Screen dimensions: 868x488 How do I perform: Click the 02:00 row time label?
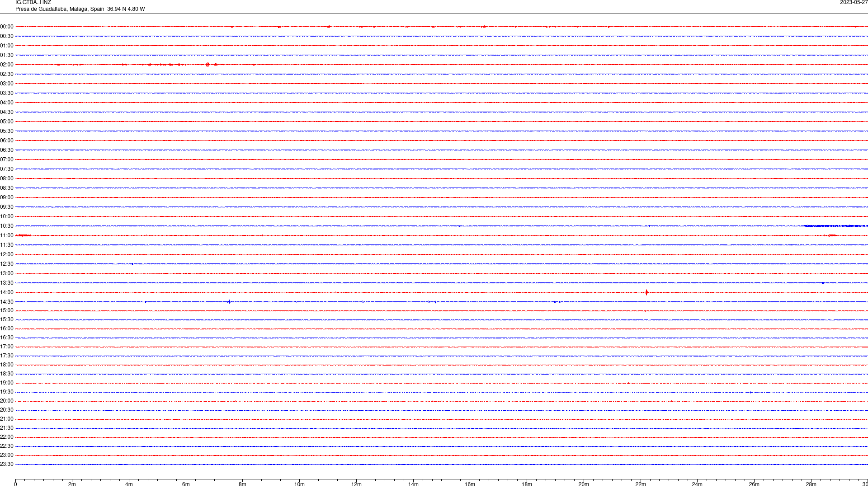click(x=7, y=65)
